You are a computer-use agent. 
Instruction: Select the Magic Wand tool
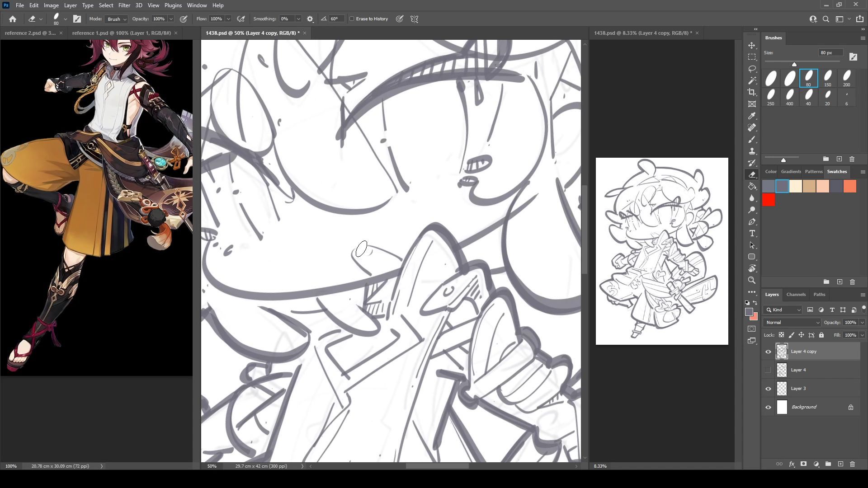click(x=752, y=80)
